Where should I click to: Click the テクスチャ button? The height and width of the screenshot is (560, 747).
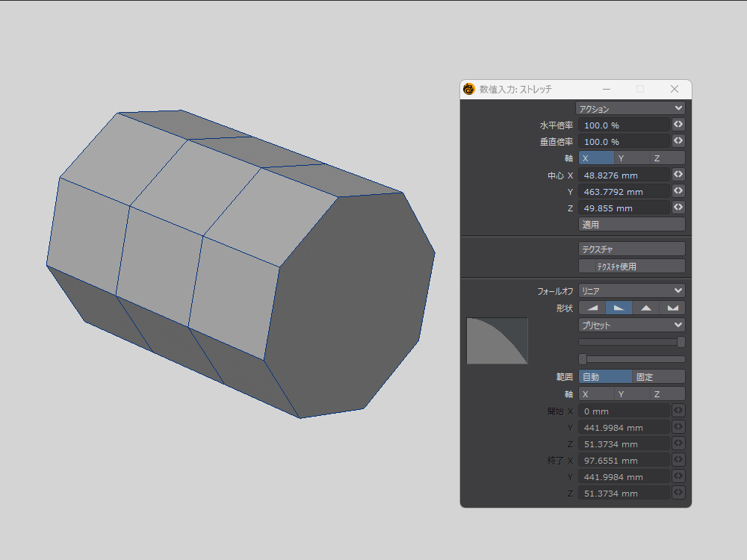(631, 249)
